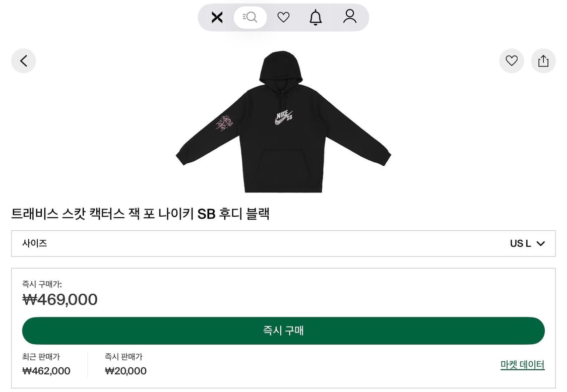View saved items via the heart icon

[283, 17]
